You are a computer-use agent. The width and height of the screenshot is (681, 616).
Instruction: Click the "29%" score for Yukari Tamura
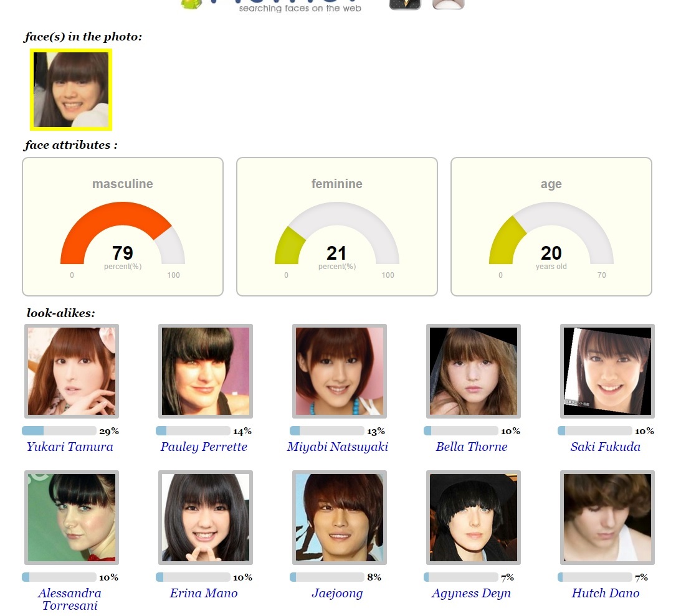click(109, 431)
